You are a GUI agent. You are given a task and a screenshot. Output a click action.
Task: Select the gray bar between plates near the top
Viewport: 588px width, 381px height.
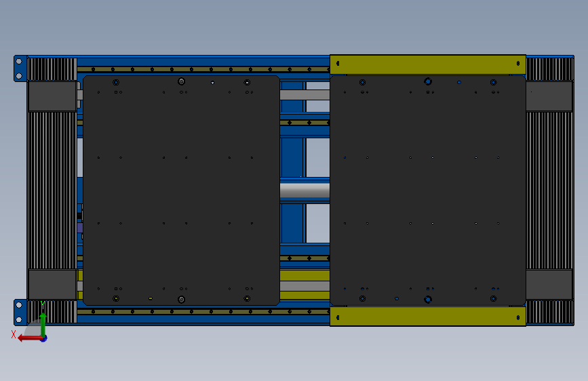point(305,95)
